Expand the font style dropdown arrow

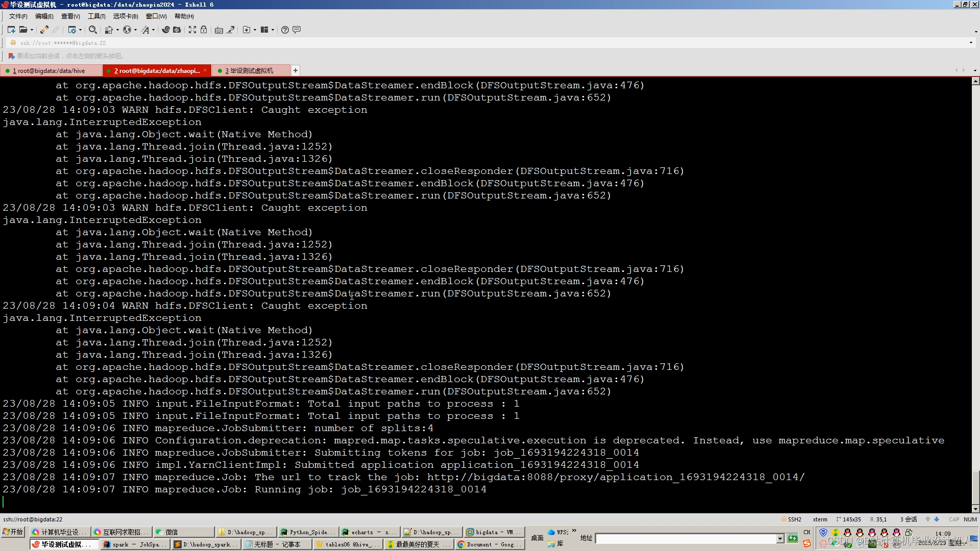pos(153,30)
